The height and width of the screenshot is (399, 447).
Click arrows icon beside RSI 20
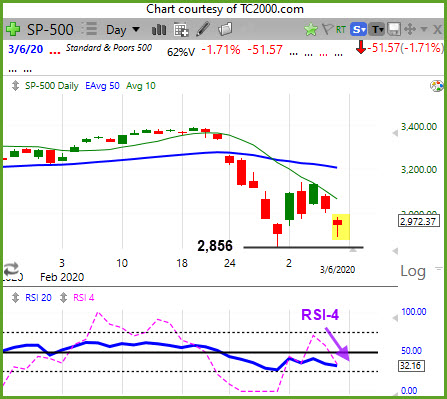[15, 298]
